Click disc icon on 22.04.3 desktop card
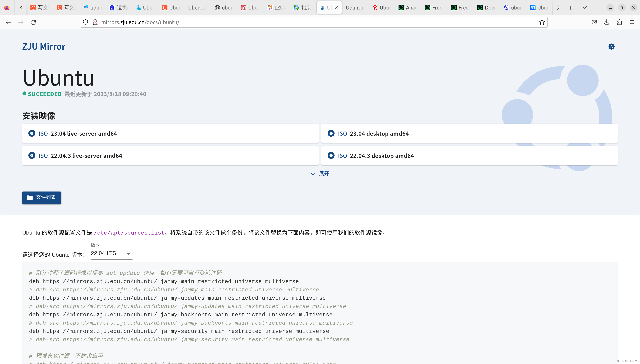The width and height of the screenshot is (640, 364). [331, 155]
